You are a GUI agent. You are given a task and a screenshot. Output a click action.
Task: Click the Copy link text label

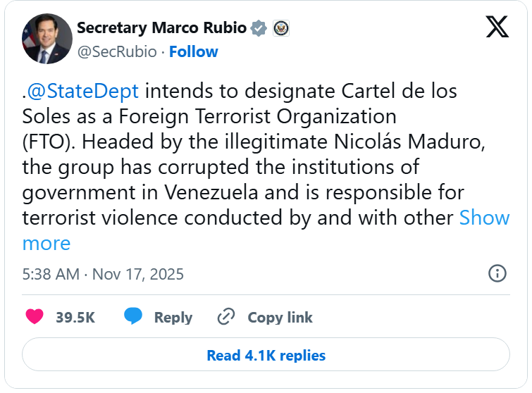pos(280,318)
